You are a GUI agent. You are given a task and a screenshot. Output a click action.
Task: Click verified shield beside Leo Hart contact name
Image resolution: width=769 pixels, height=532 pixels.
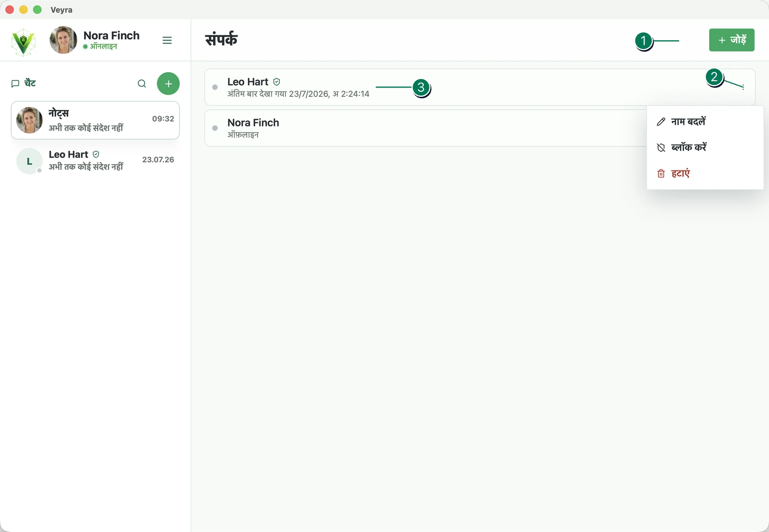point(277,82)
